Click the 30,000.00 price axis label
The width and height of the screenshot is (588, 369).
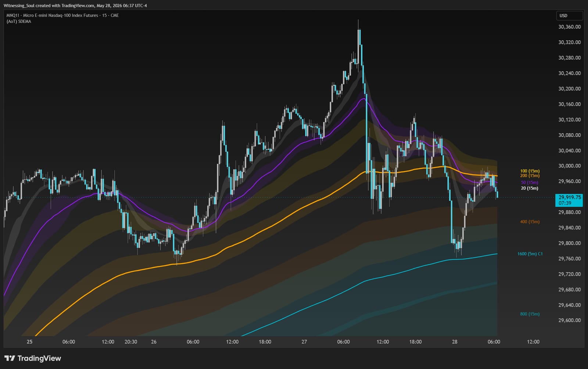[569, 166]
